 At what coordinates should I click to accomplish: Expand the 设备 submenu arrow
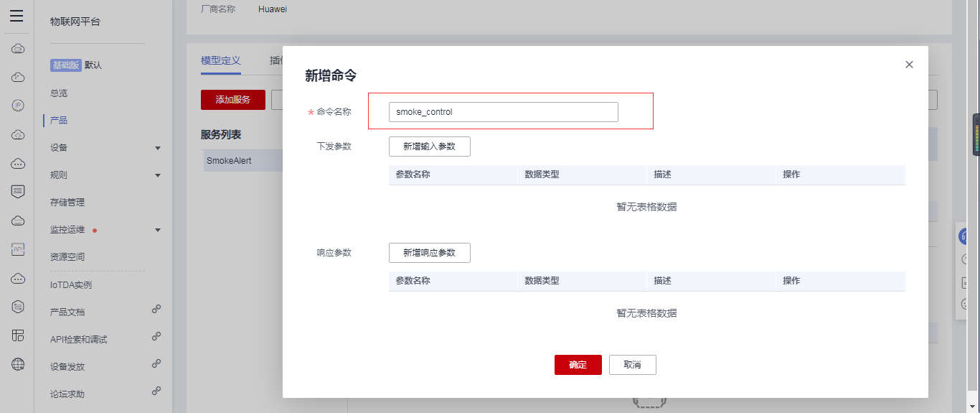point(158,148)
